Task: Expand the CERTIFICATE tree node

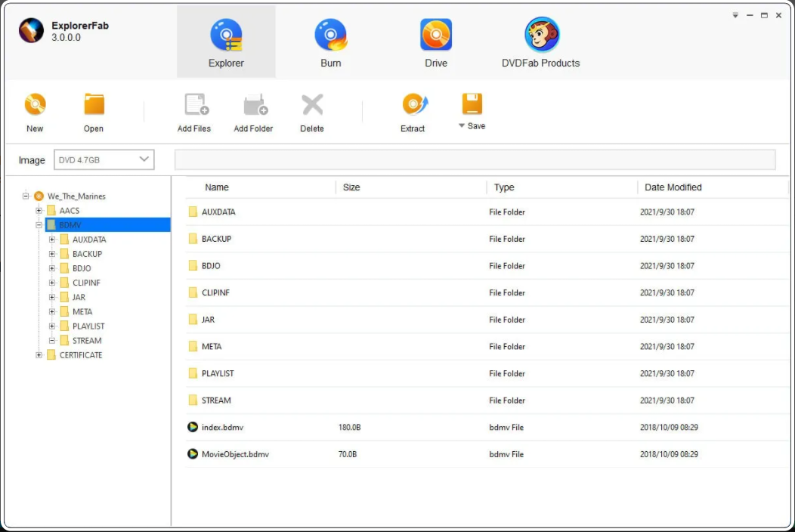Action: pyautogui.click(x=39, y=355)
